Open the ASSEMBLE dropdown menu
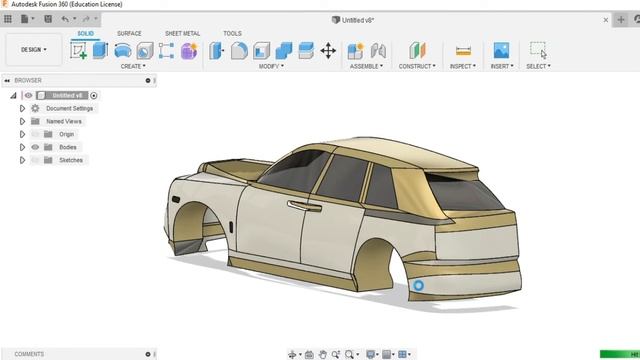 coord(366,66)
